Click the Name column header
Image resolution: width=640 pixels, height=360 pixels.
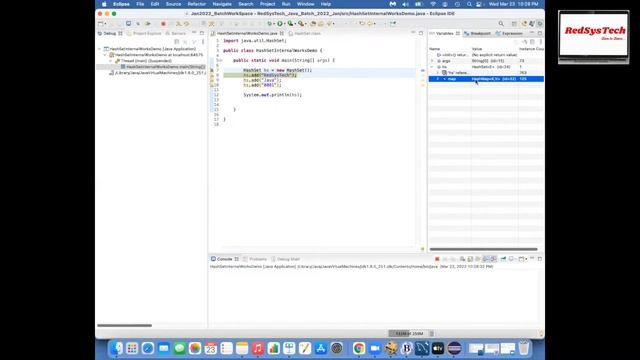449,49
